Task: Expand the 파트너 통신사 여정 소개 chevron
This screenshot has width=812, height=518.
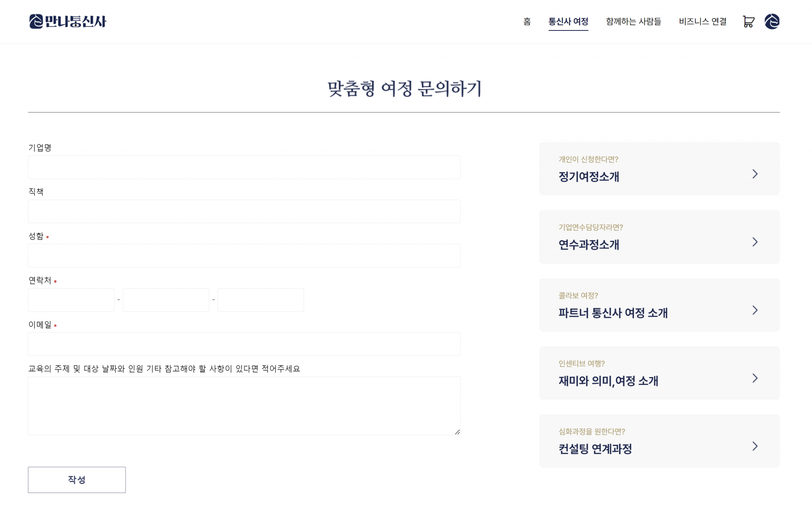Action: (x=755, y=310)
